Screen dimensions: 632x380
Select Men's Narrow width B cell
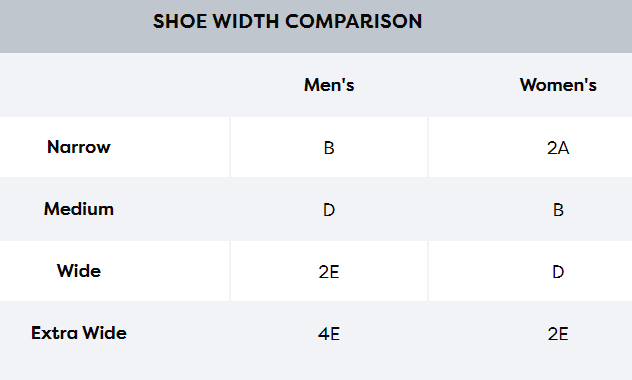[x=329, y=147]
